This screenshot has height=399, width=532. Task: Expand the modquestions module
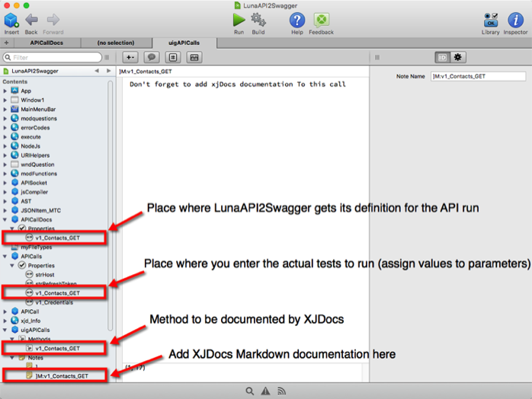tap(5, 118)
